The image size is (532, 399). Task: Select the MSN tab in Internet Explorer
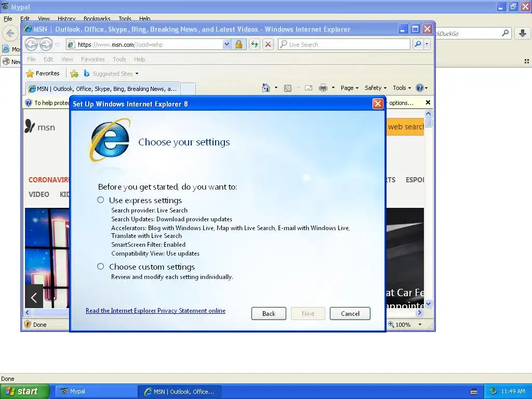(x=103, y=89)
